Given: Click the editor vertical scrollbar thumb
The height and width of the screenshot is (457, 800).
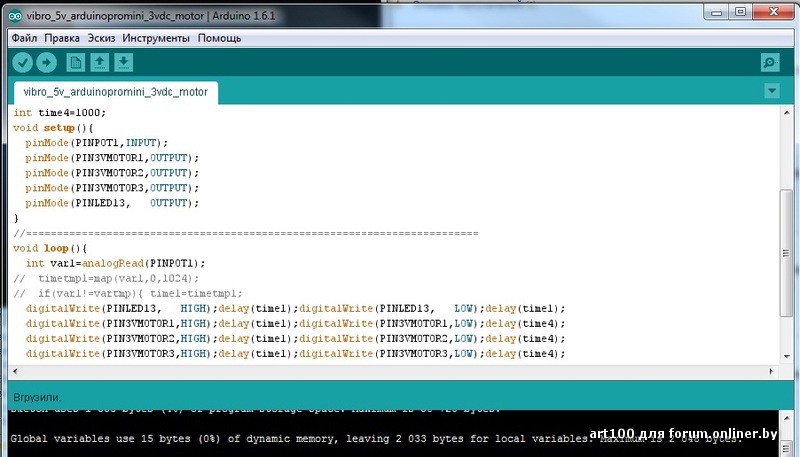Looking at the screenshot, I should 786,253.
